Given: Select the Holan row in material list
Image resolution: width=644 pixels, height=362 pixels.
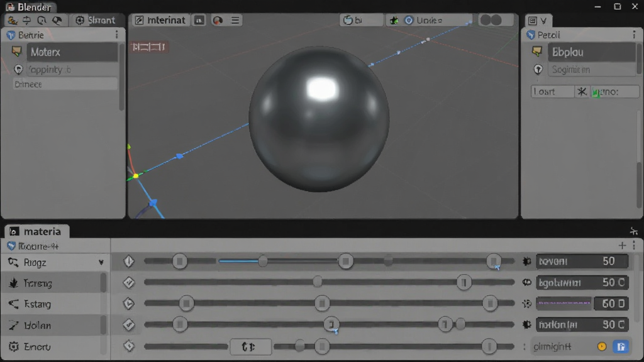Looking at the screenshot, I should coord(53,326).
